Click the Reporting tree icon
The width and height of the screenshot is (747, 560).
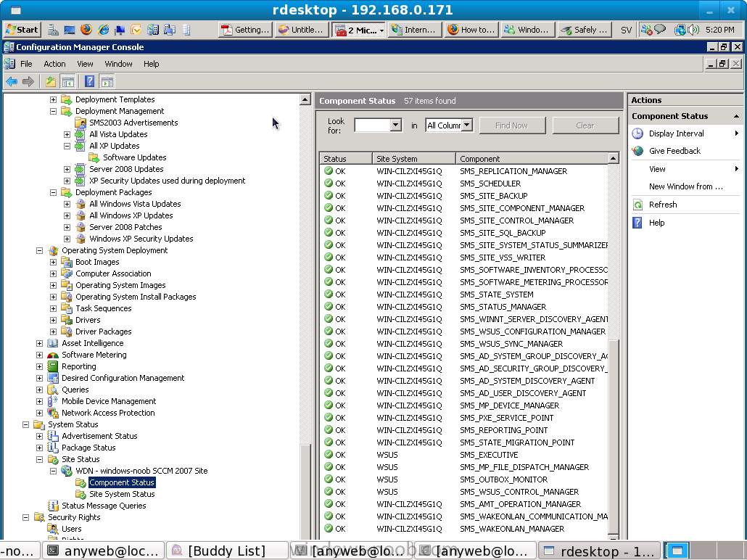tap(53, 366)
